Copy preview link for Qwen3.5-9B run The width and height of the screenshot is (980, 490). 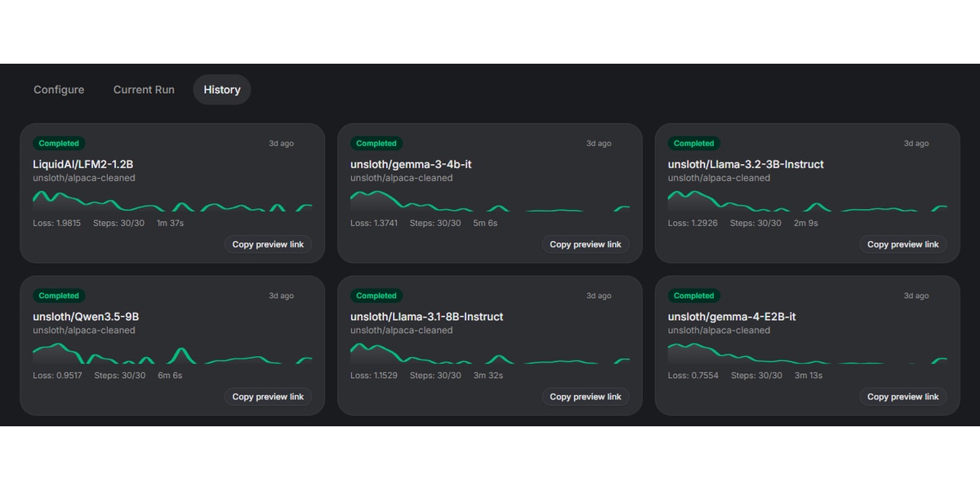point(268,397)
